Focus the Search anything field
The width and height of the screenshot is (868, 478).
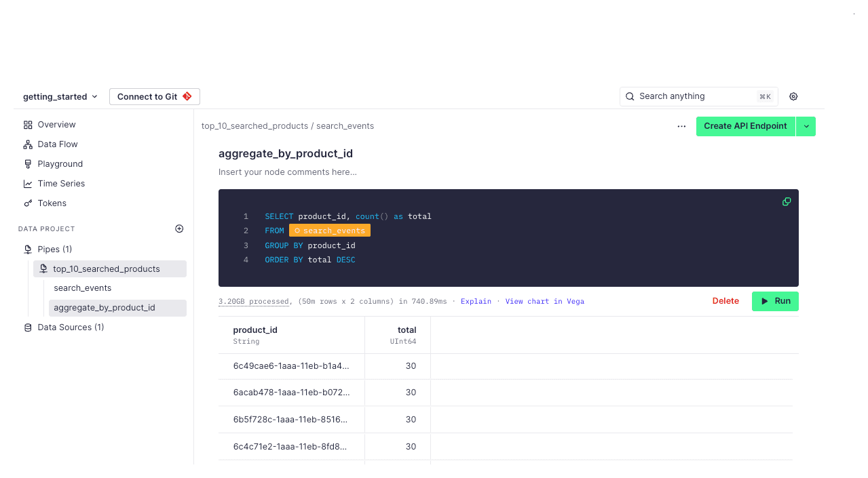tap(698, 96)
